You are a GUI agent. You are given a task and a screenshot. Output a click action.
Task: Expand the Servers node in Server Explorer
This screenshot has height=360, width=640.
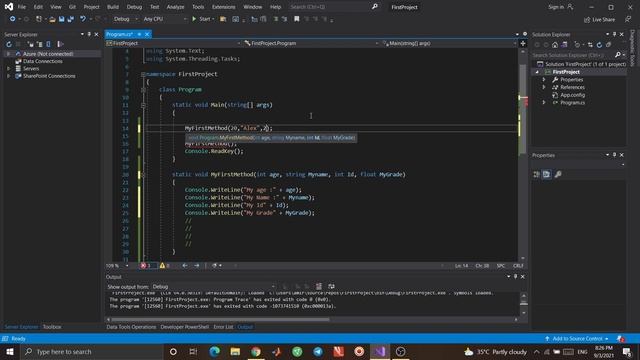[x=9, y=69]
